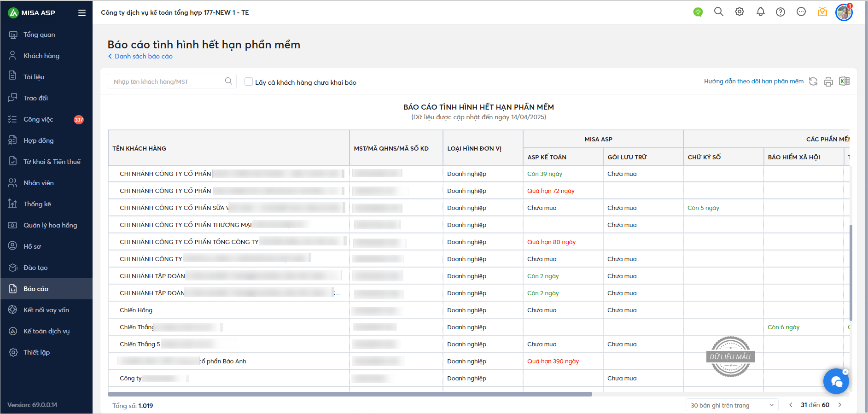
Task: Click the TÊN KHÁCH HÀNG column header
Action: tap(229, 148)
